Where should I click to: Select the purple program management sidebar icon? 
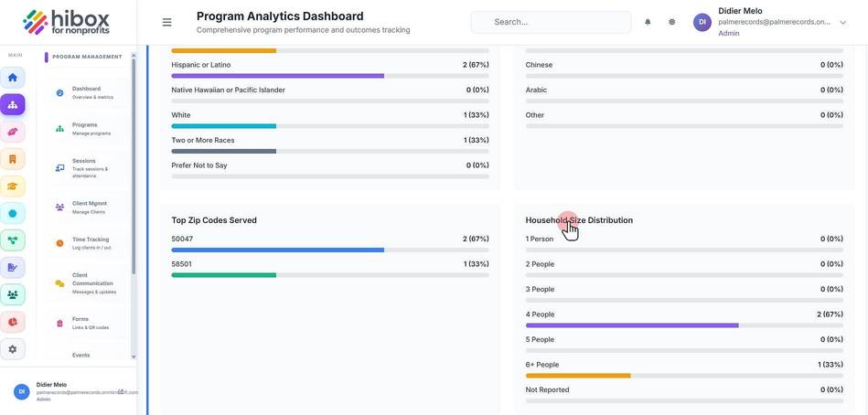12,104
